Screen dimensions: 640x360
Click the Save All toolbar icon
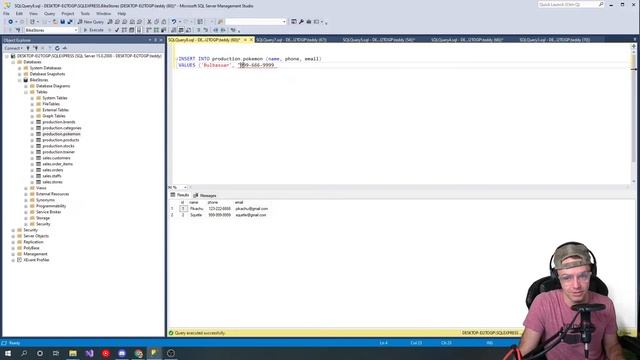70,22
